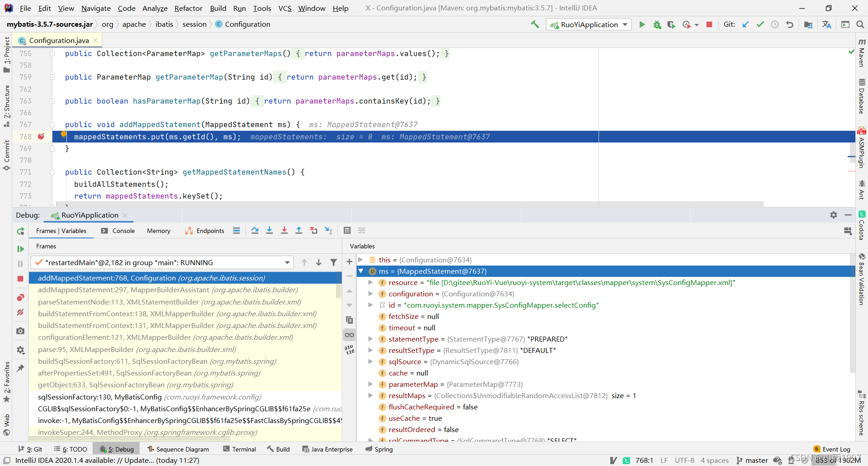Open the Event Log

pos(832,449)
